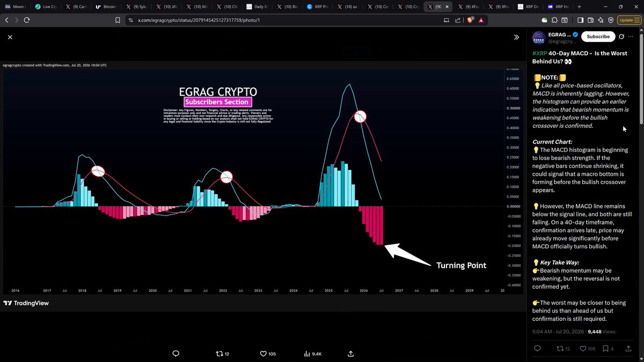Open the #XRP hashtag link

click(539, 53)
